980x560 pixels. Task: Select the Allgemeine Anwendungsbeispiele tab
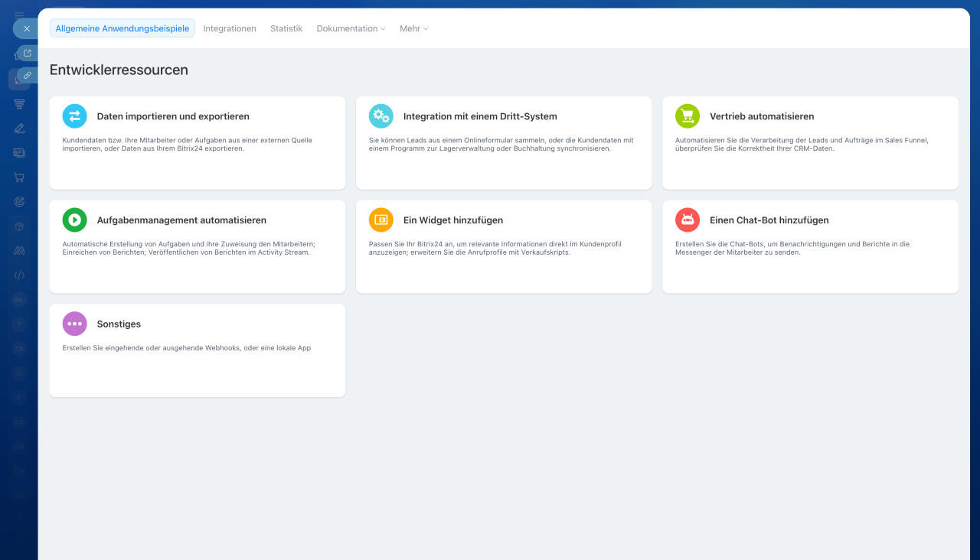click(122, 28)
